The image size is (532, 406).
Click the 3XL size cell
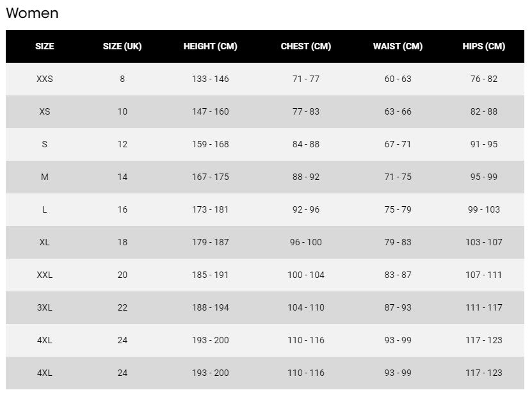[45, 307]
